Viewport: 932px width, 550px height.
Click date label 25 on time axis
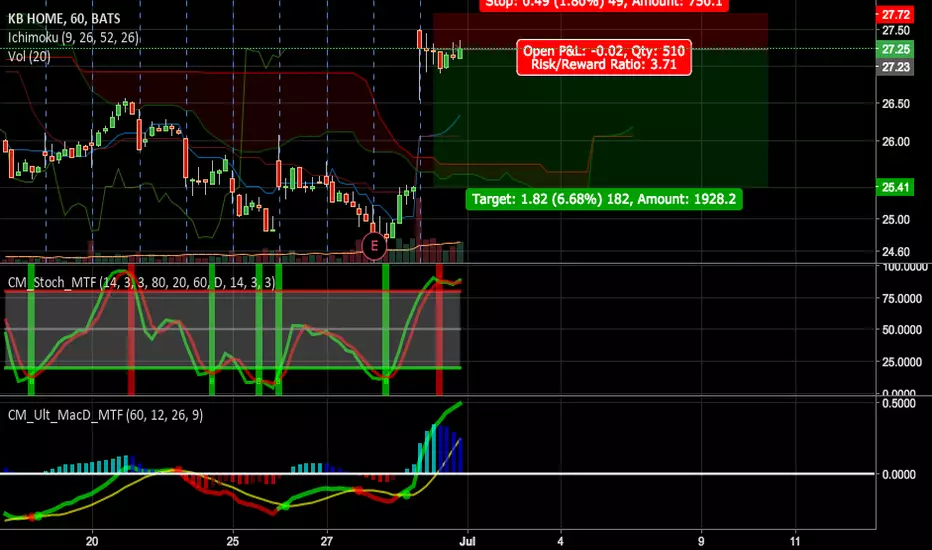pyautogui.click(x=232, y=541)
